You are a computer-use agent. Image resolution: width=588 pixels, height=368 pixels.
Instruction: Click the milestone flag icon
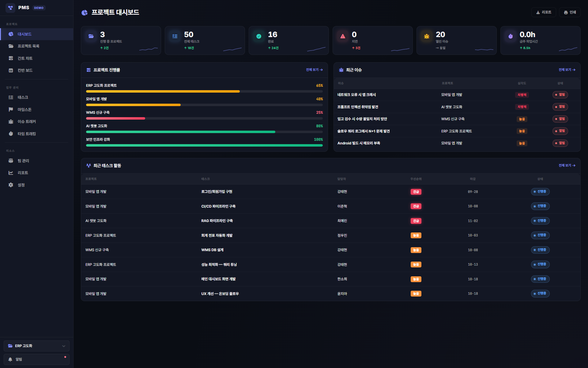(x=11, y=109)
